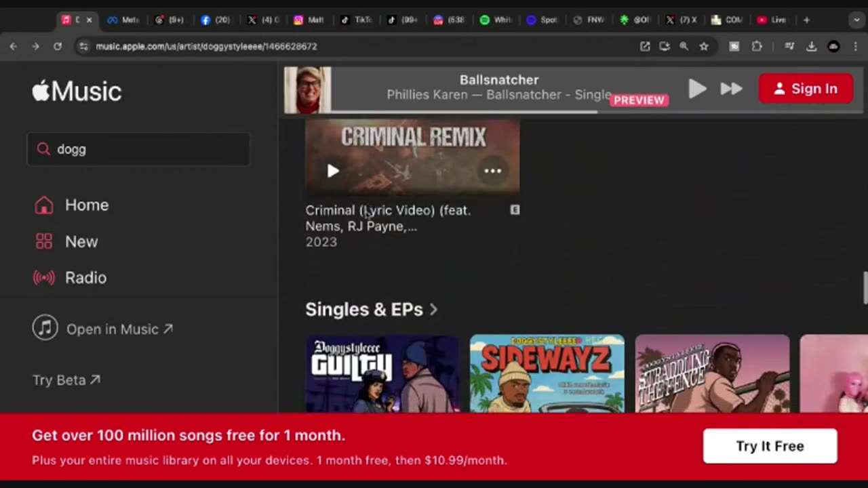868x488 pixels.
Task: Click the extension icon left of puzzle
Action: (734, 46)
